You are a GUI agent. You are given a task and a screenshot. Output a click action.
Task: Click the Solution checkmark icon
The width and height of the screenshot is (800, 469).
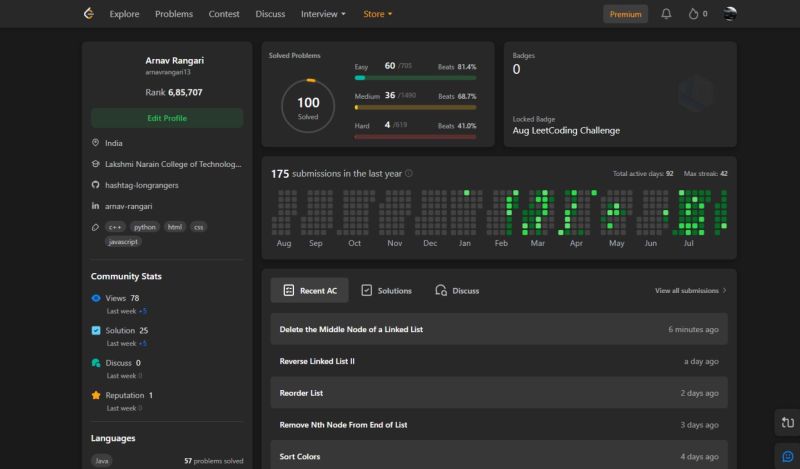96,330
